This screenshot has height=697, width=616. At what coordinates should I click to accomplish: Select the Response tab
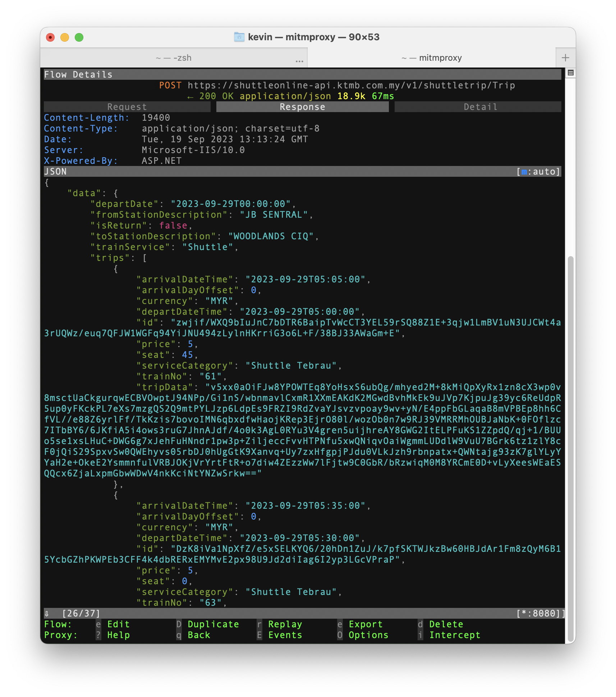click(x=302, y=107)
